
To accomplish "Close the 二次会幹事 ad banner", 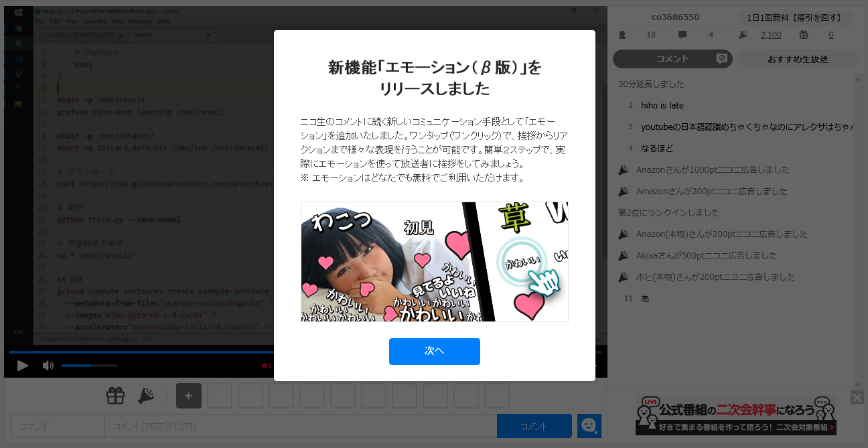I will 857,397.
